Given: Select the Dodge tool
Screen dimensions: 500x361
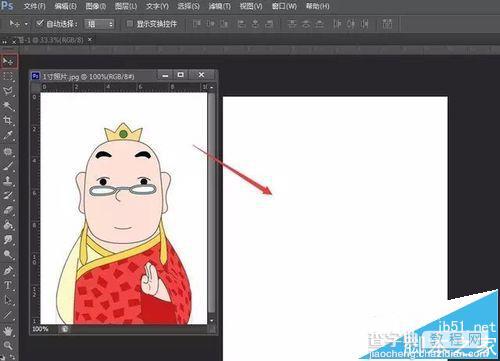Looking at the screenshot, I should pyautogui.click(x=8, y=255).
